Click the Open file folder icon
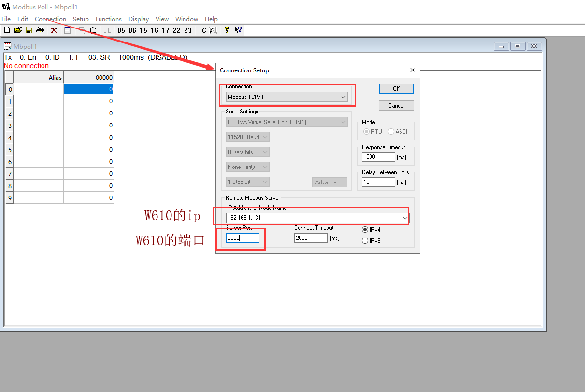 coord(18,30)
